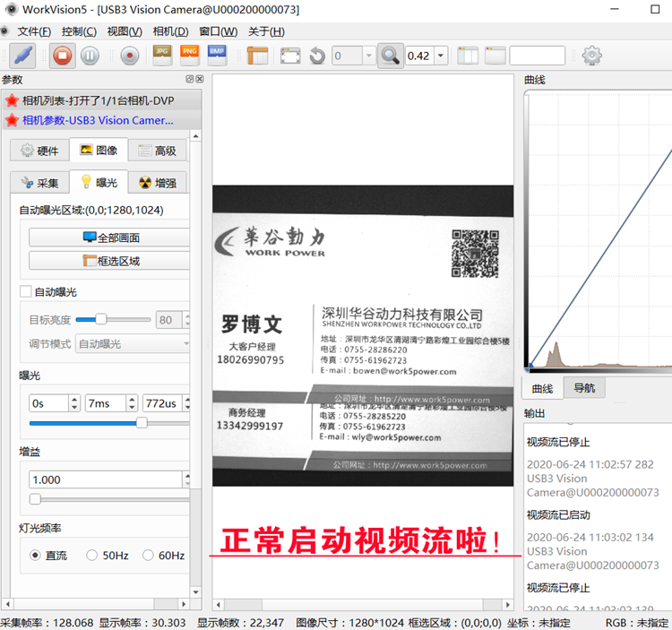Viewport: 672px width, 630px height.
Task: Click the rotate image icon
Action: [317, 56]
